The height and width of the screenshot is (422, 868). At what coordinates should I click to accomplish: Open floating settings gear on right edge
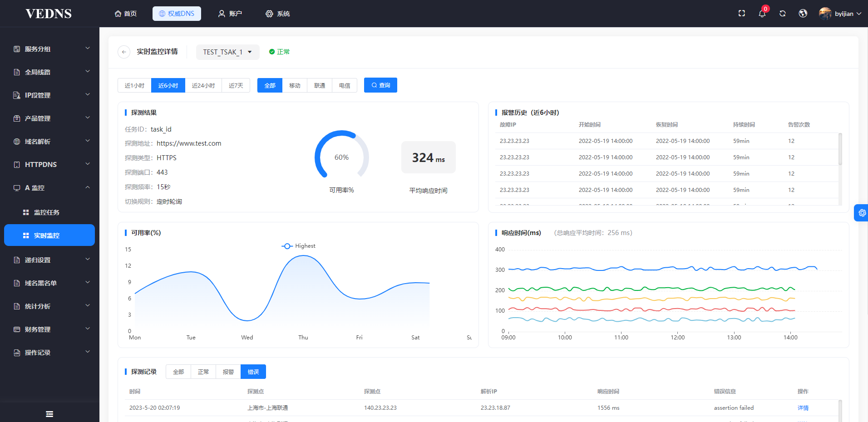(862, 213)
